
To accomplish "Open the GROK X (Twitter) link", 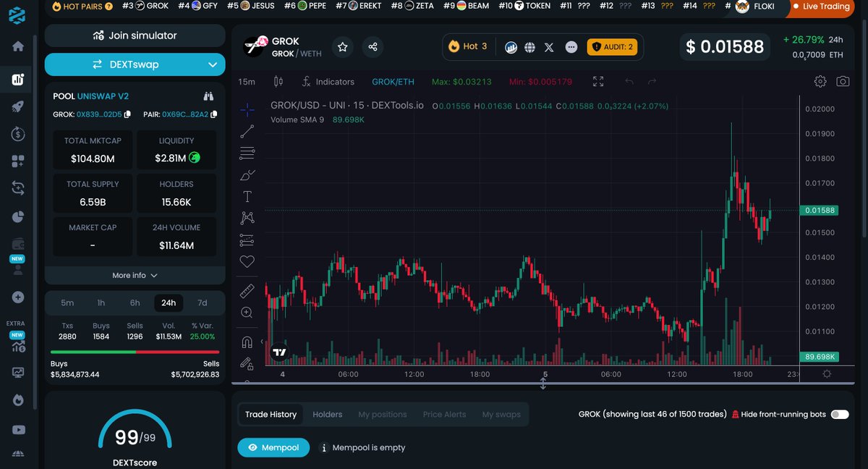I will 549,47.
